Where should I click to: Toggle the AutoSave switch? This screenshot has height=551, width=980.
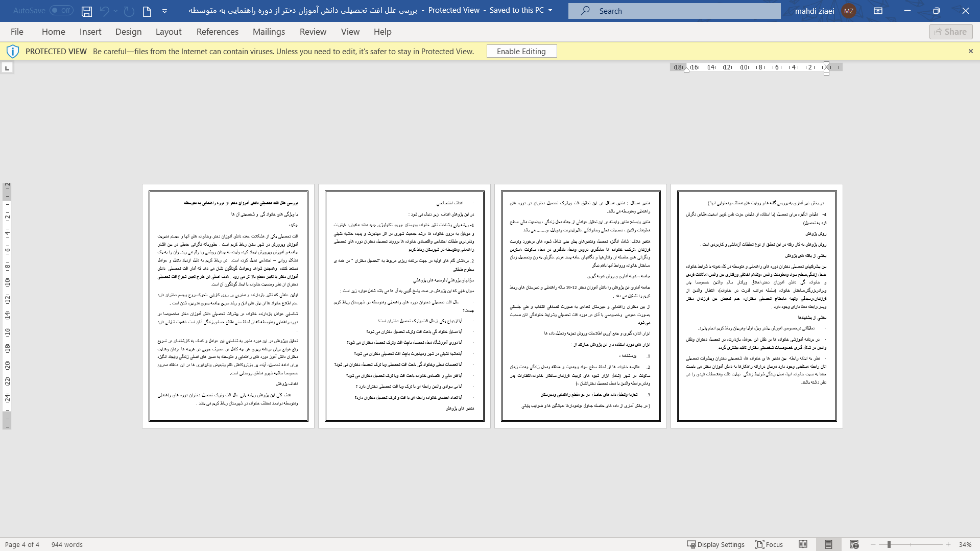pos(61,11)
